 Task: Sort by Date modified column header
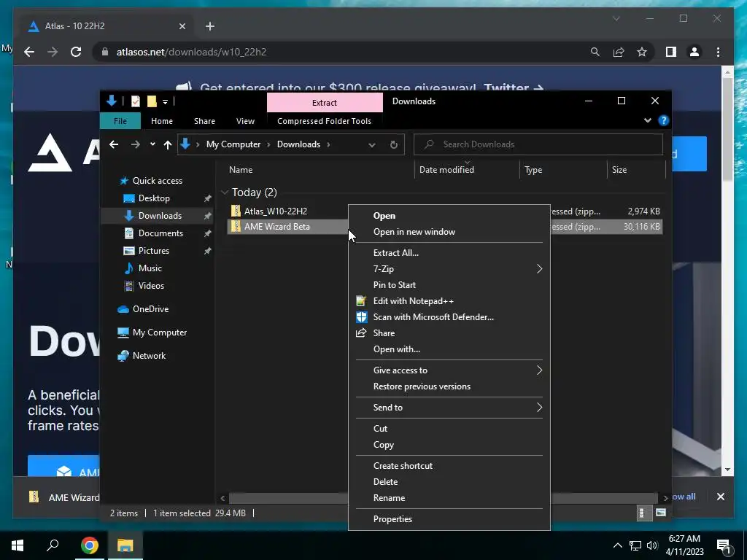pyautogui.click(x=446, y=169)
